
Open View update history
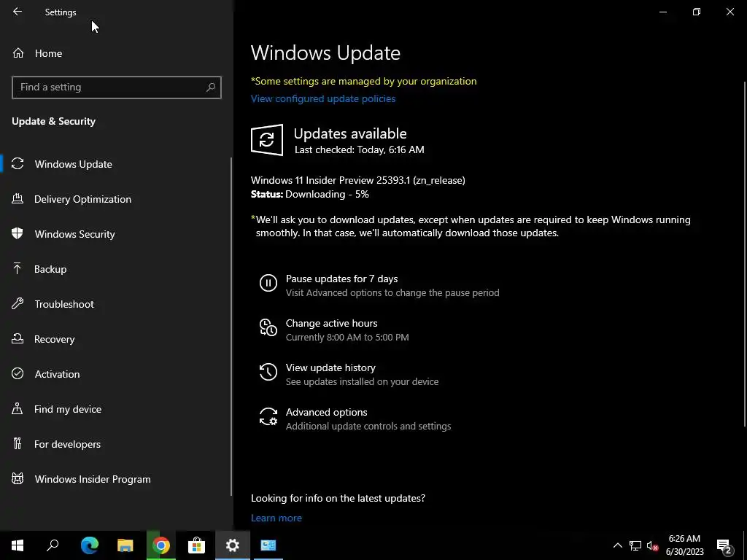330,367
